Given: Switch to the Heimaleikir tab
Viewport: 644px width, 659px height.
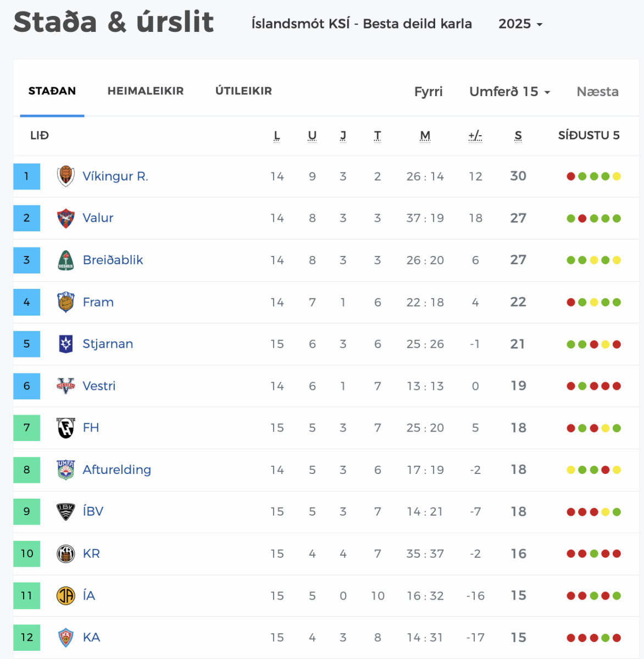Looking at the screenshot, I should click(x=146, y=91).
